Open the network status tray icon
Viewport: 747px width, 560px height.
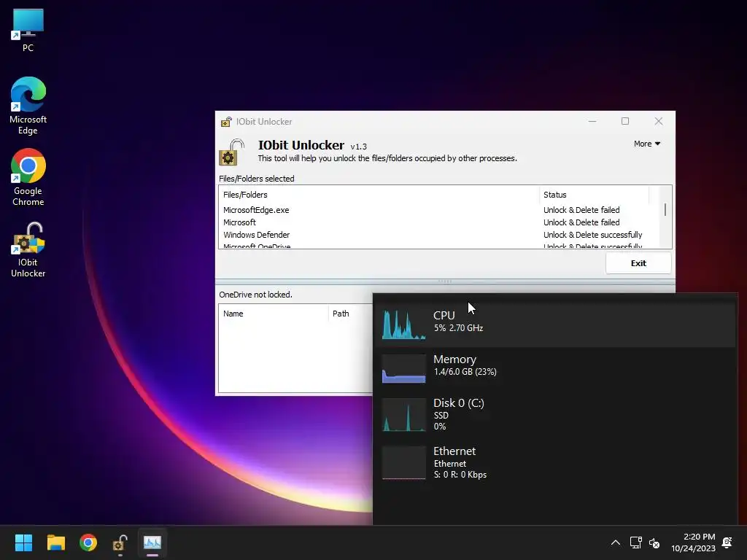pos(635,542)
